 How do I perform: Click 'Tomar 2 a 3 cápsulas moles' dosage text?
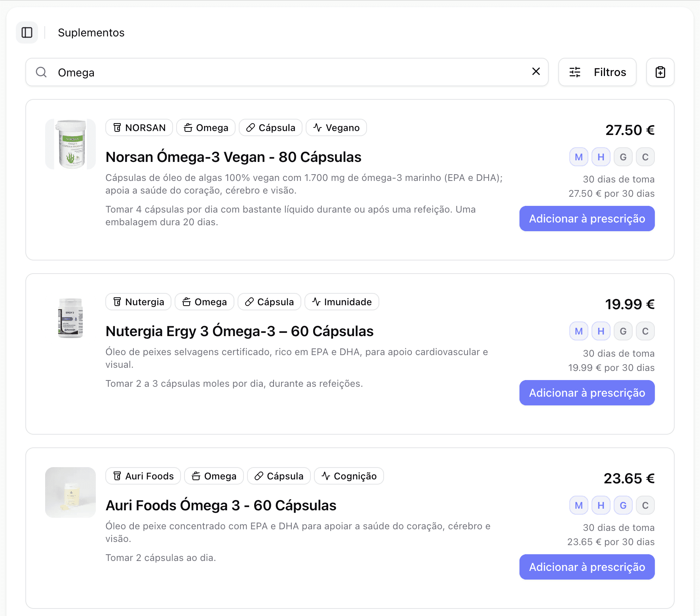pos(234,383)
